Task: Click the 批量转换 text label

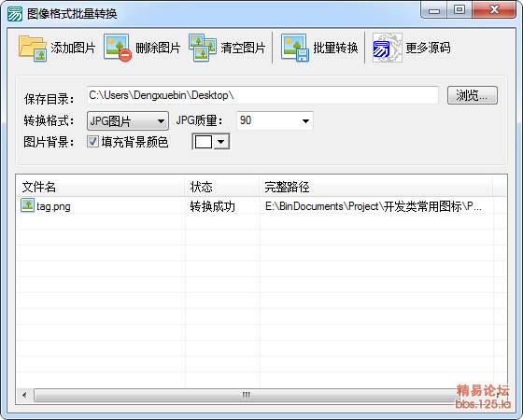Action: click(335, 48)
